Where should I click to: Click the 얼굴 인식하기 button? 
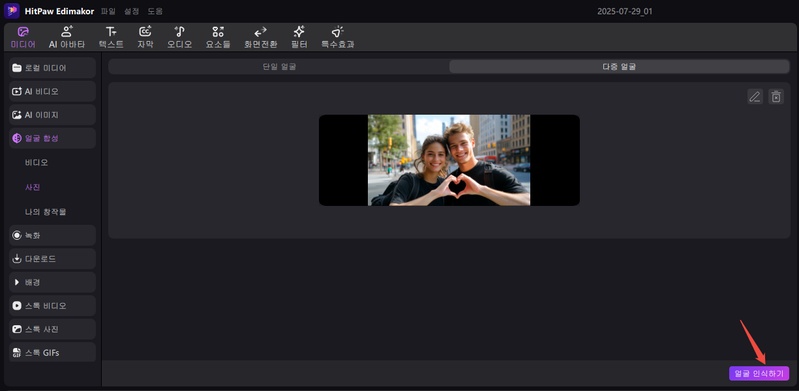759,373
